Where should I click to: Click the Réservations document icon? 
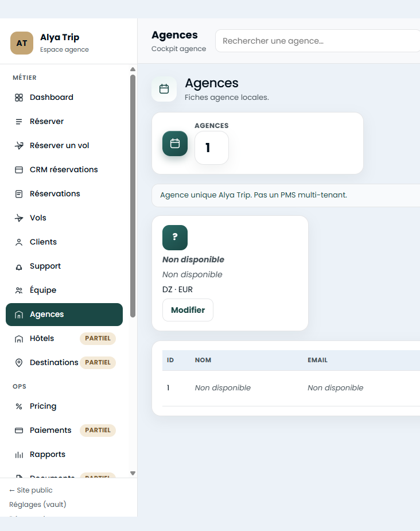(19, 193)
